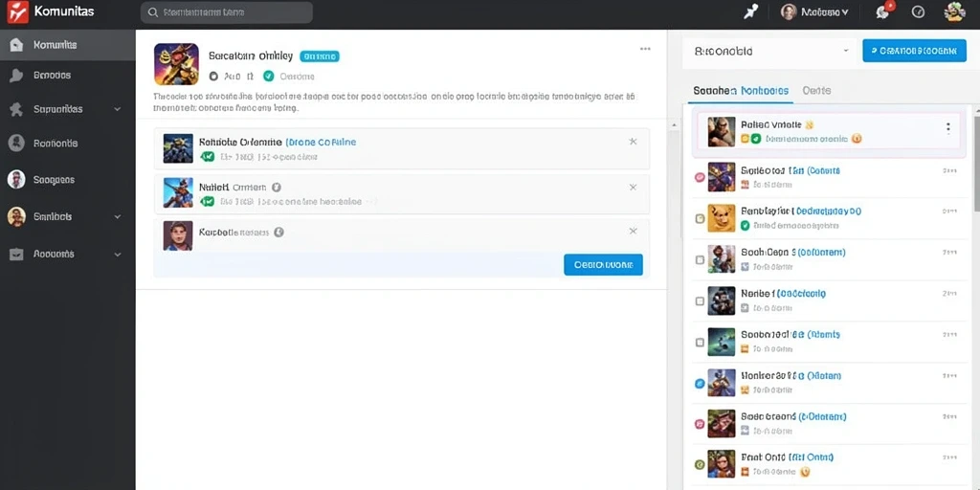Click the grey info icon in the second card
Viewport: 980px width, 490px height.
click(277, 187)
